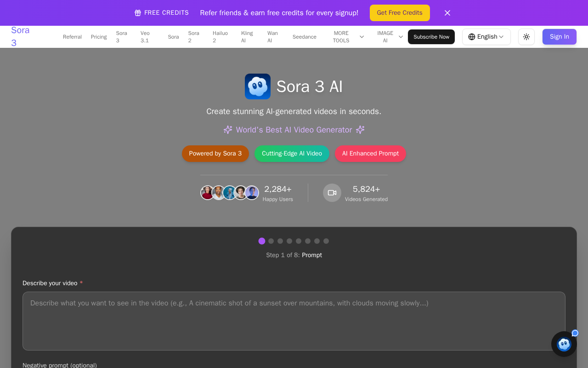This screenshot has height=368, width=588.
Task: Click the sparkle icon right of Video Generator
Action: pos(360,130)
